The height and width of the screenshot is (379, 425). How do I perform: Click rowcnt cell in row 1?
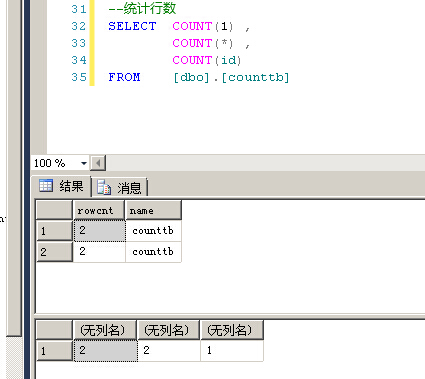(x=100, y=231)
